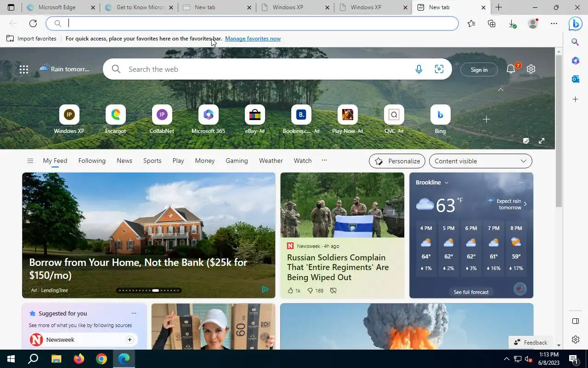Open File Explorer from the taskbar

pos(56,359)
